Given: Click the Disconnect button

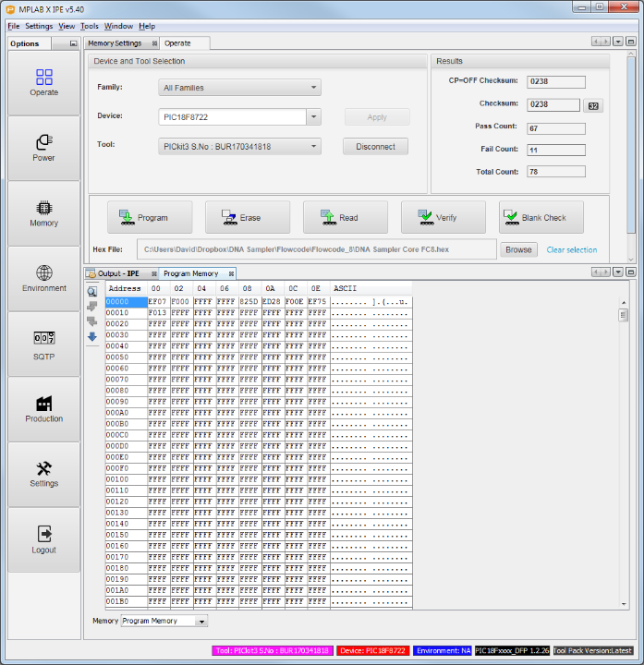Looking at the screenshot, I should coord(375,146).
